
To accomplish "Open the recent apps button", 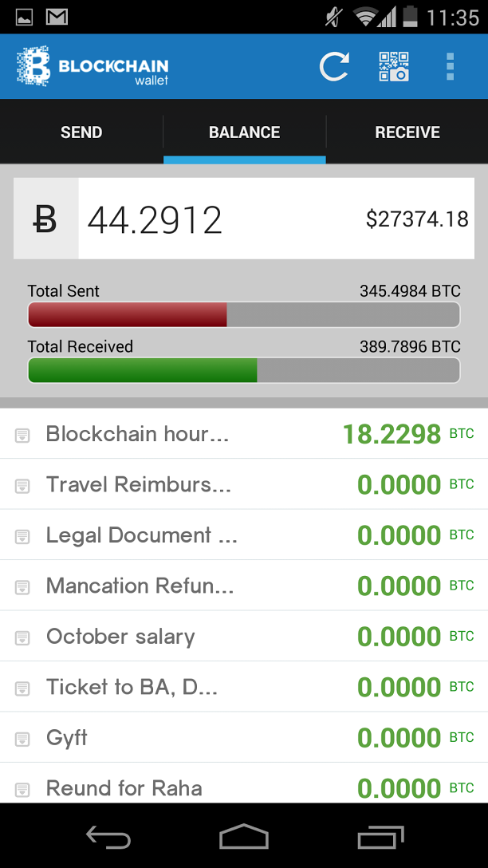I will point(381,836).
